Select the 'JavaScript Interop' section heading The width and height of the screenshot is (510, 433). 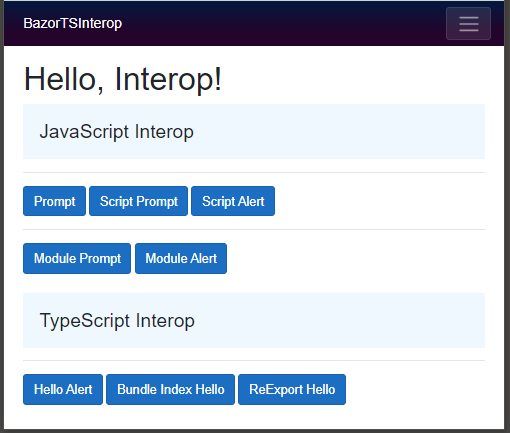point(117,132)
